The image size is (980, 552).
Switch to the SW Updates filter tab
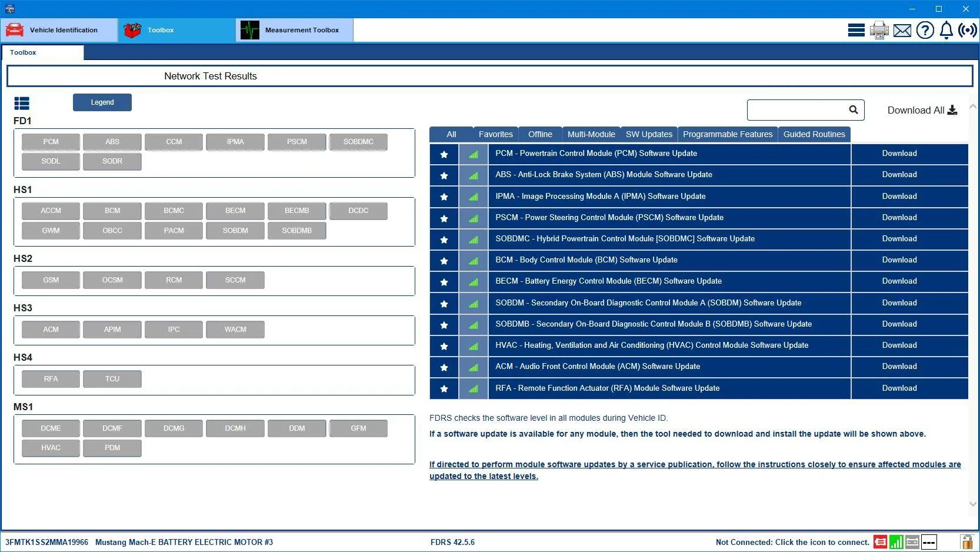(649, 134)
